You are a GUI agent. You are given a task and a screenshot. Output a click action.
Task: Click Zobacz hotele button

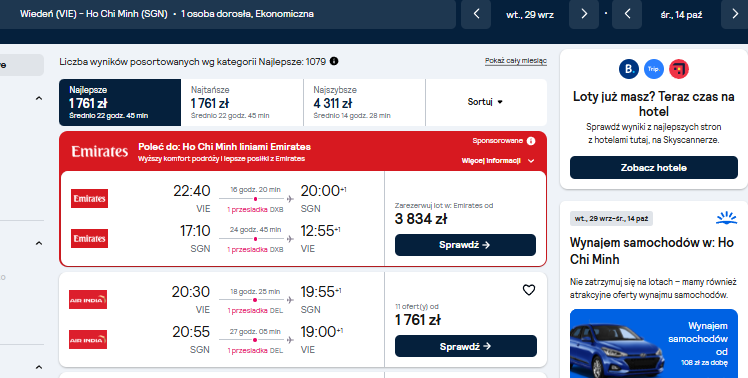pos(654,168)
